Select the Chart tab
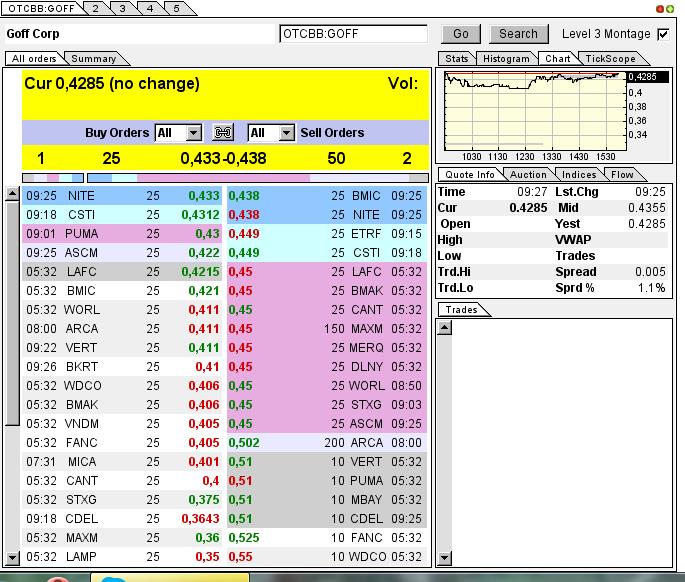The image size is (685, 582). [x=557, y=59]
